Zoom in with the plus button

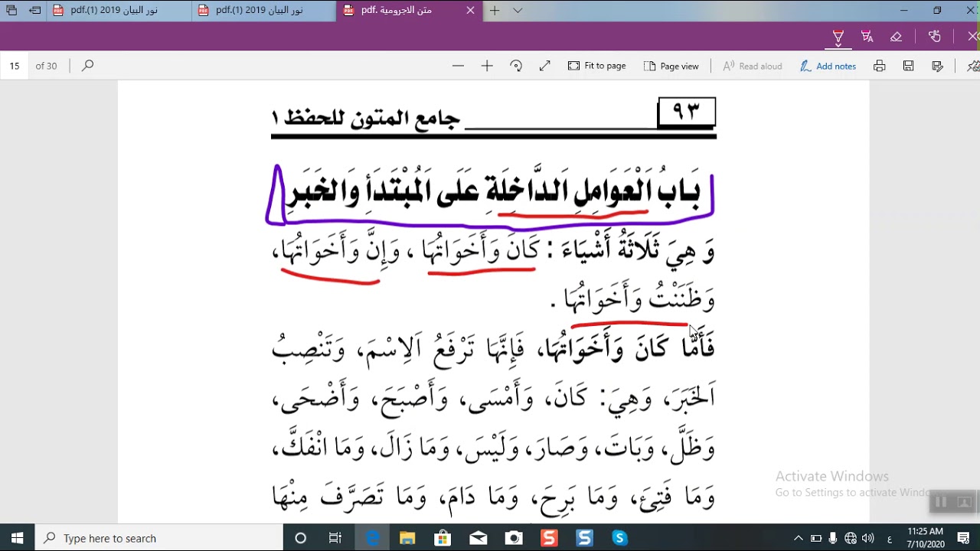(487, 66)
